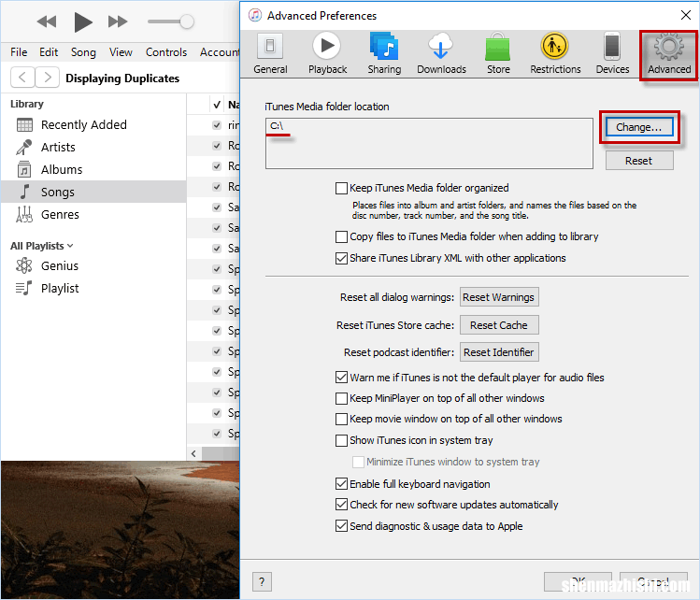
Task: Open the View menu
Action: click(x=121, y=52)
